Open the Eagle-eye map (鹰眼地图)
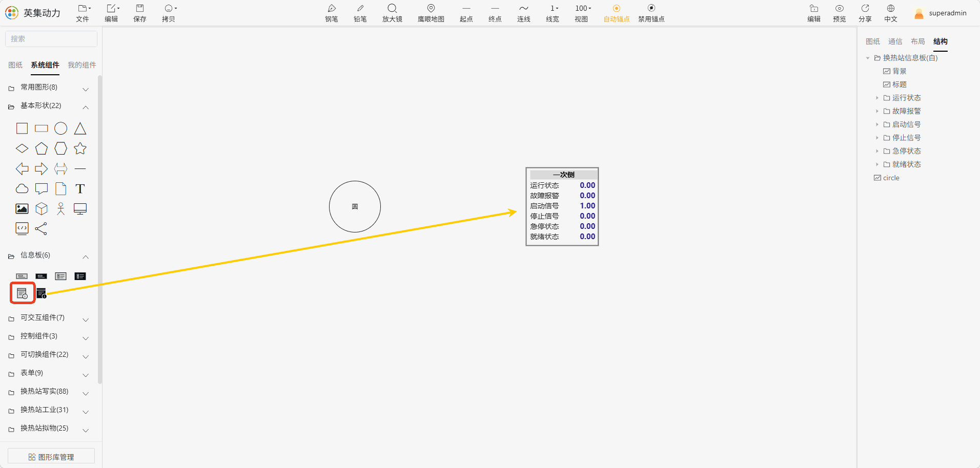The image size is (980, 468). point(431,13)
